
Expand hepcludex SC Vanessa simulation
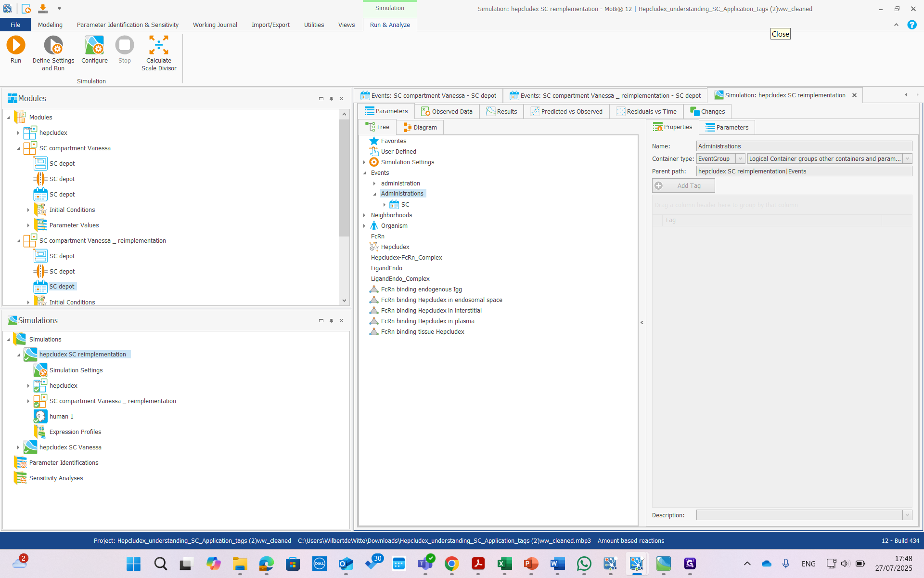[18, 447]
